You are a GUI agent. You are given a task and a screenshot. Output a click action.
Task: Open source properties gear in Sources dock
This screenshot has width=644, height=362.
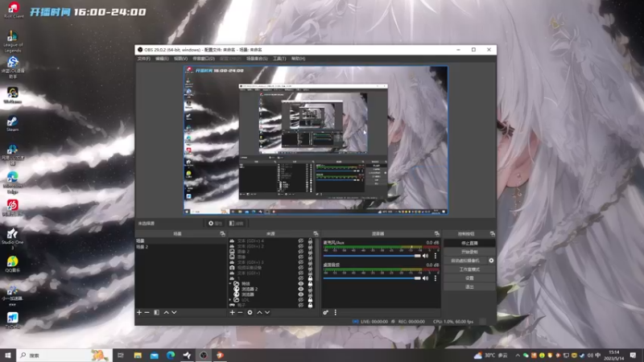250,312
